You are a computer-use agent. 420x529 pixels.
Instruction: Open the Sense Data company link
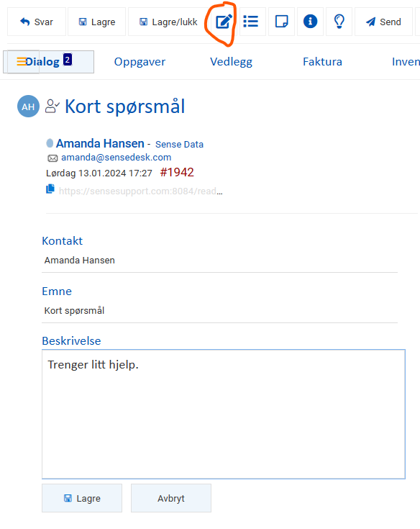pos(179,145)
